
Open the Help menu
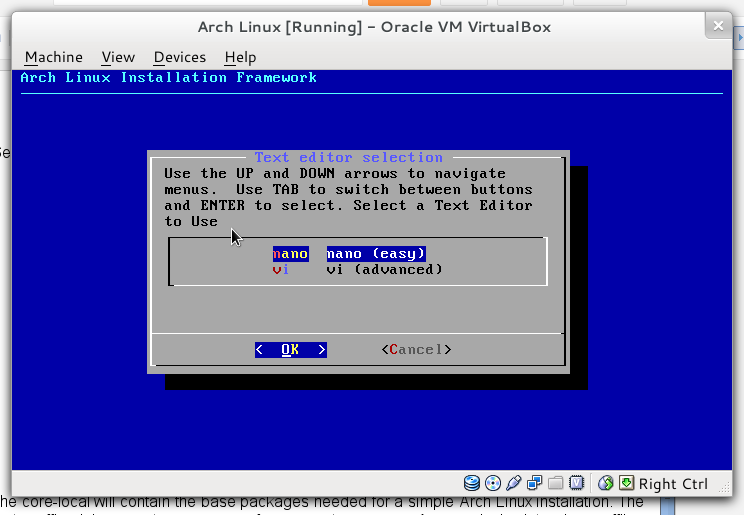pyautogui.click(x=241, y=57)
